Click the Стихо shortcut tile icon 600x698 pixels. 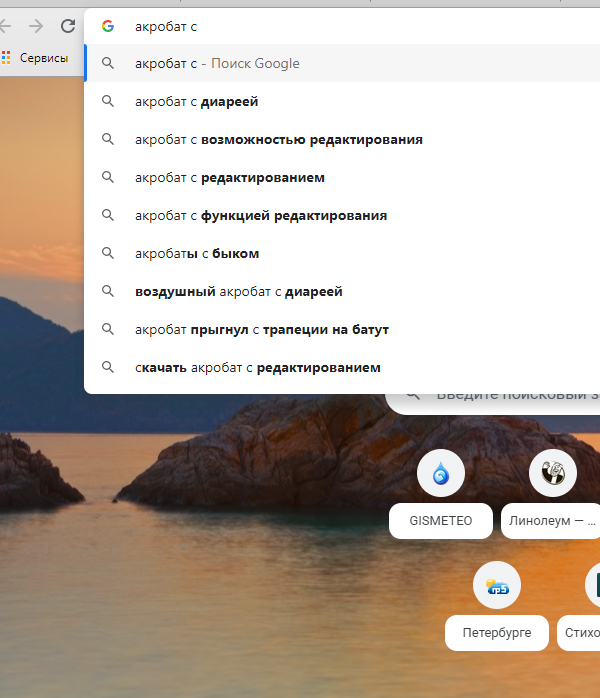pyautogui.click(x=594, y=586)
